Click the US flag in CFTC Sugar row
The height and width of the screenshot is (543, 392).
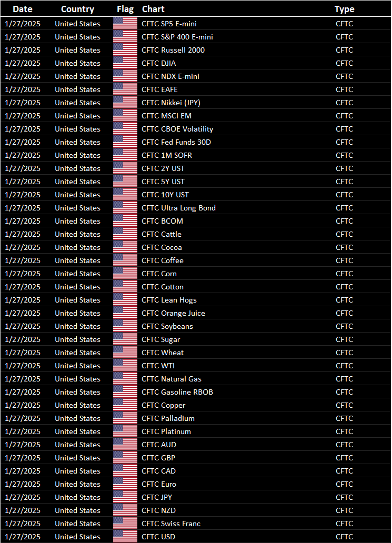(x=125, y=339)
